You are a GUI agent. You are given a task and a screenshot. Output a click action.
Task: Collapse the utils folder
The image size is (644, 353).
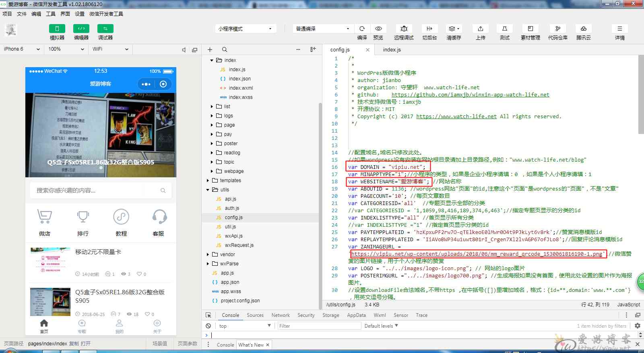click(208, 190)
